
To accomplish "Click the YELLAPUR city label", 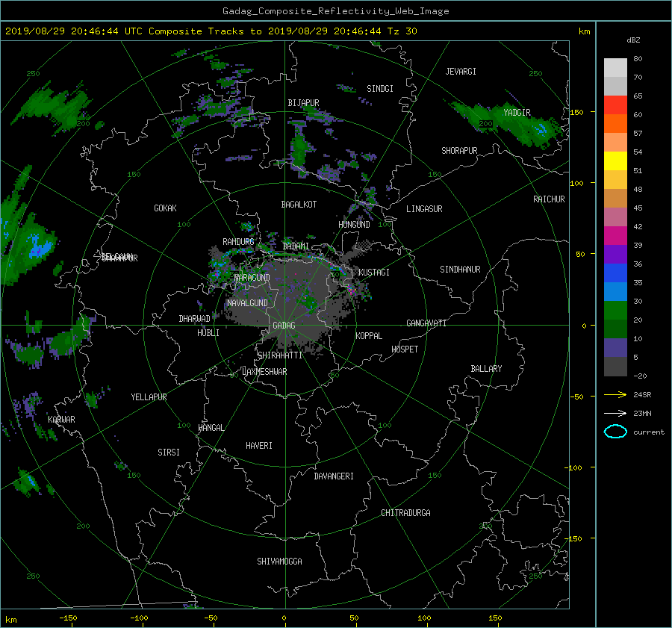I will pos(149,397).
